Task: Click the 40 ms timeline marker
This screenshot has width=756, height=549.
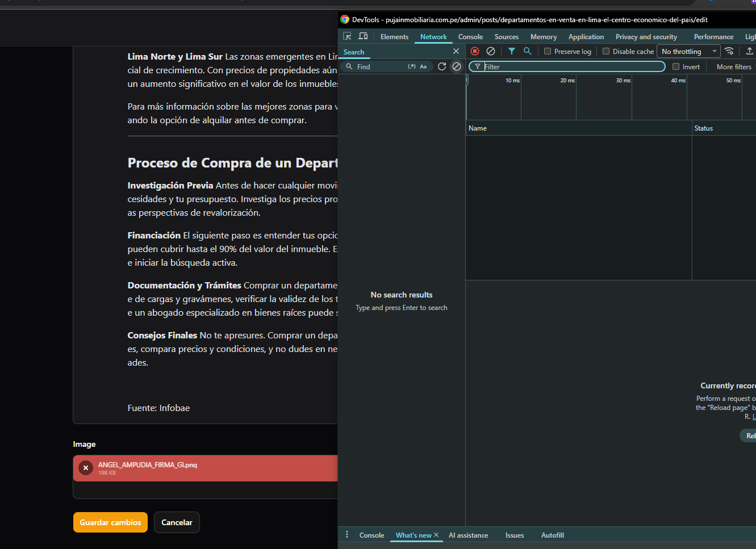Action: point(678,80)
